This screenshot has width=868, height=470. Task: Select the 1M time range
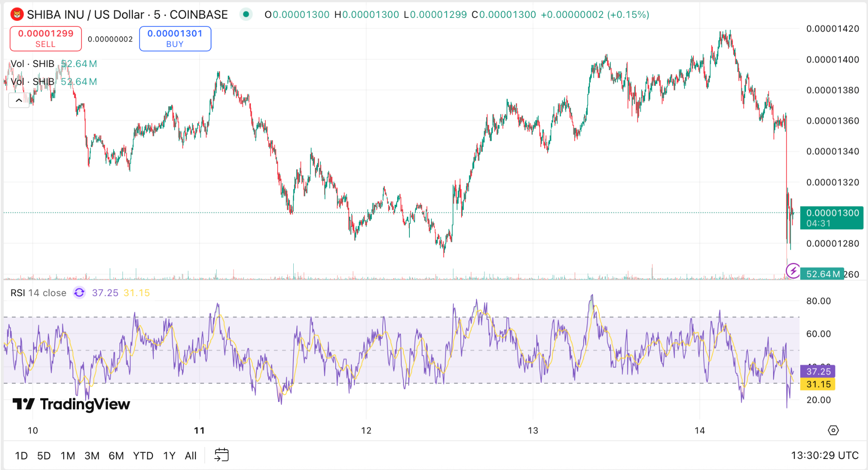[68, 456]
